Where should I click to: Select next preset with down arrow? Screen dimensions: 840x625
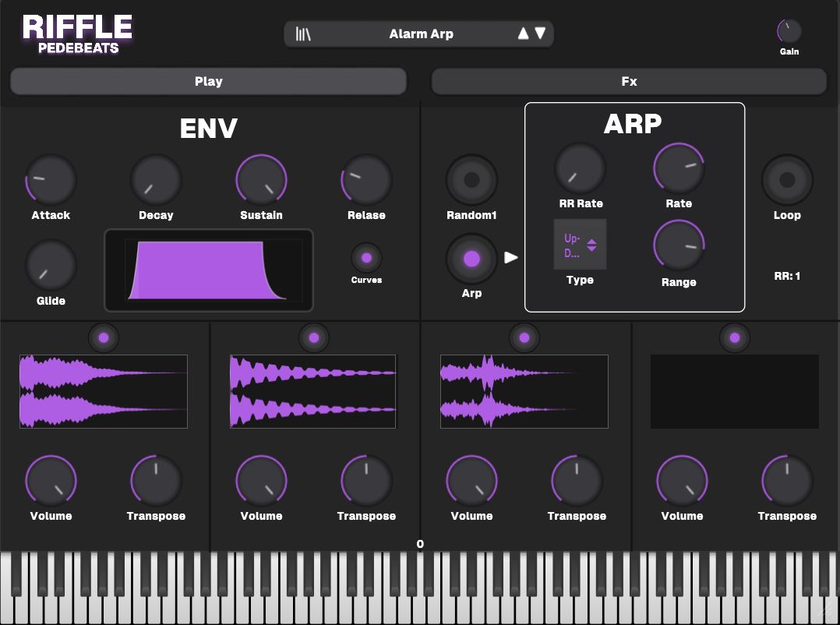[x=540, y=34]
